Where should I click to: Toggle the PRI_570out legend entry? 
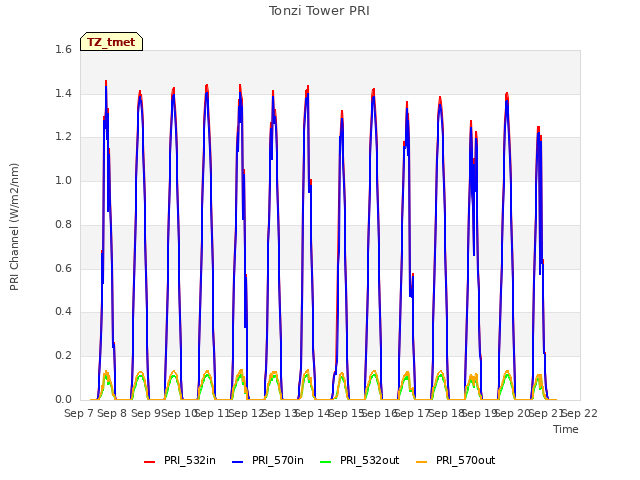(456, 461)
